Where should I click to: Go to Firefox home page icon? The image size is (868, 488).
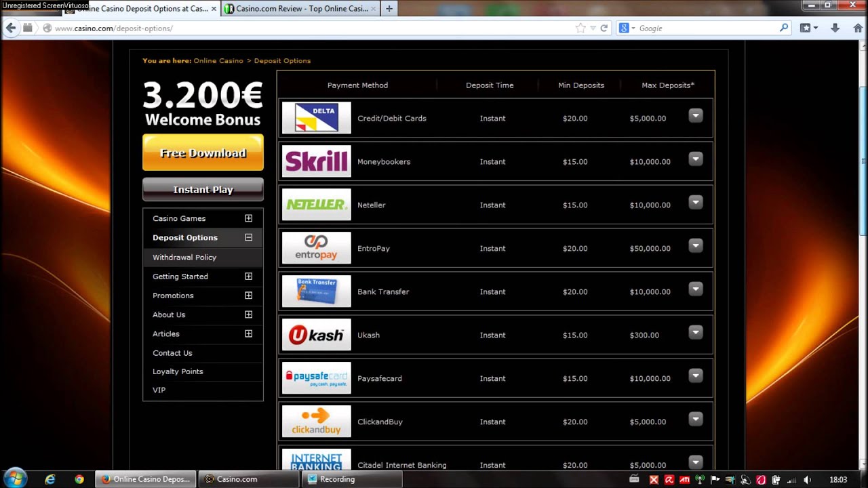pos(858,28)
